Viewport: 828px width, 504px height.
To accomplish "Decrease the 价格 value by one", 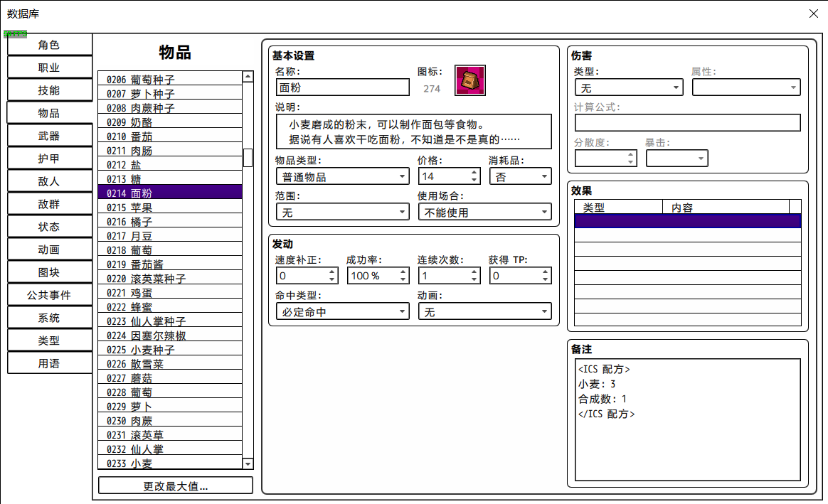I will point(474,180).
